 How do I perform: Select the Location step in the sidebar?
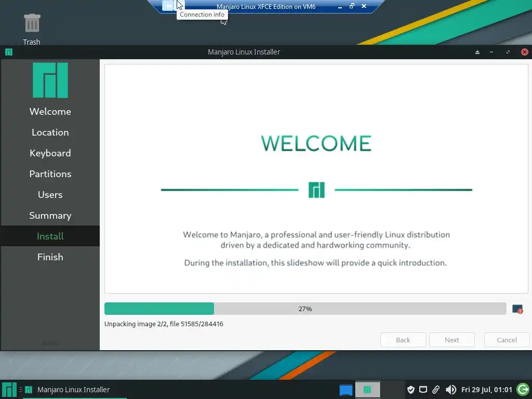[x=50, y=132]
